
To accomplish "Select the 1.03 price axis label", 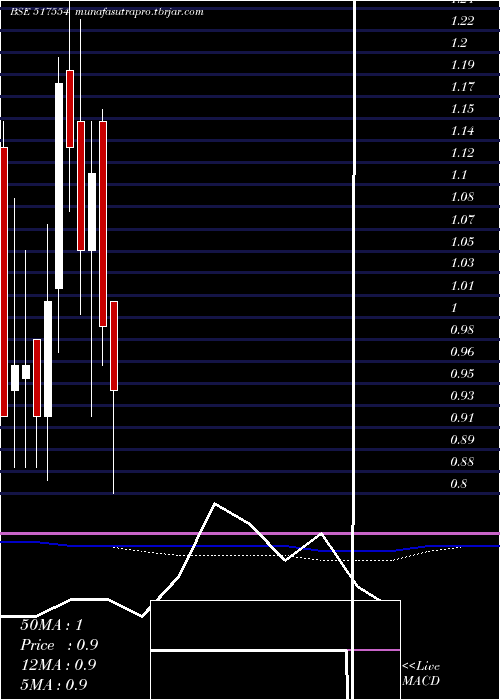I will pyautogui.click(x=462, y=263).
